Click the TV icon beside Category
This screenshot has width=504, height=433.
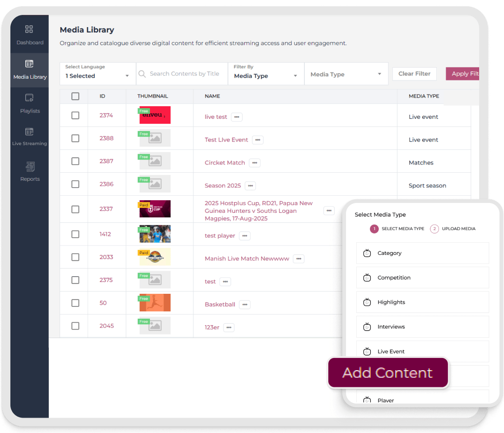pyautogui.click(x=367, y=253)
